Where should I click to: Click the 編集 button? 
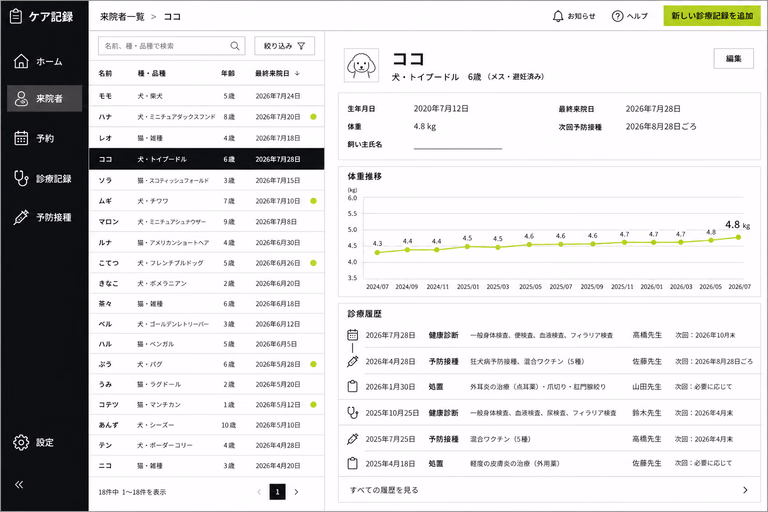click(733, 58)
